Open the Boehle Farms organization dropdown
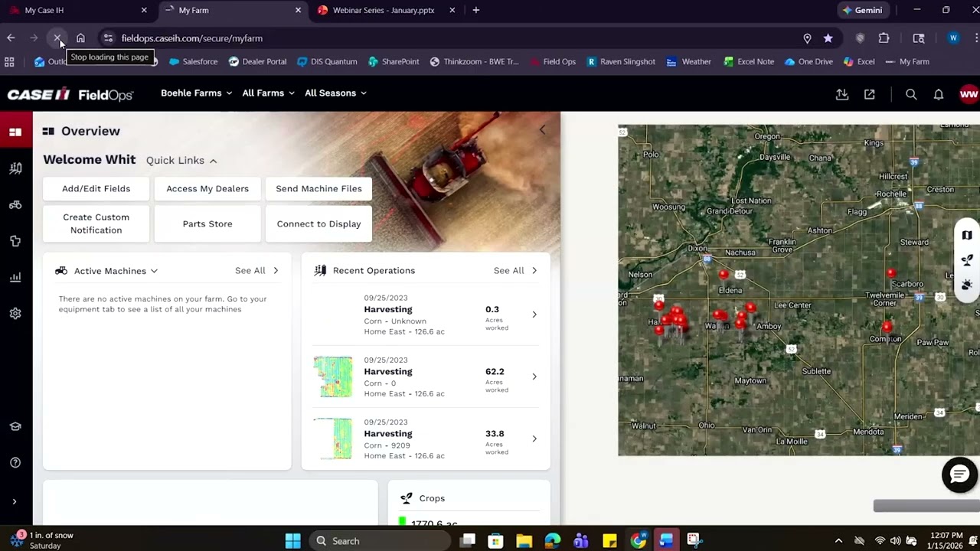The width and height of the screenshot is (980, 551). coord(196,93)
